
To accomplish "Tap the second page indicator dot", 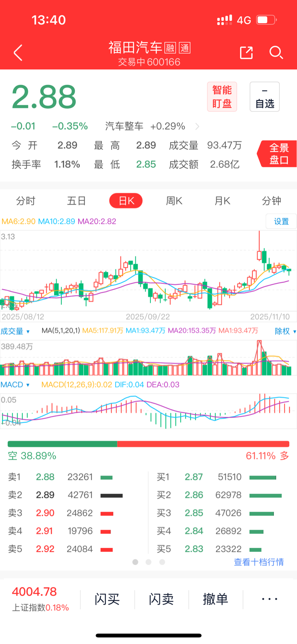I will (148, 562).
